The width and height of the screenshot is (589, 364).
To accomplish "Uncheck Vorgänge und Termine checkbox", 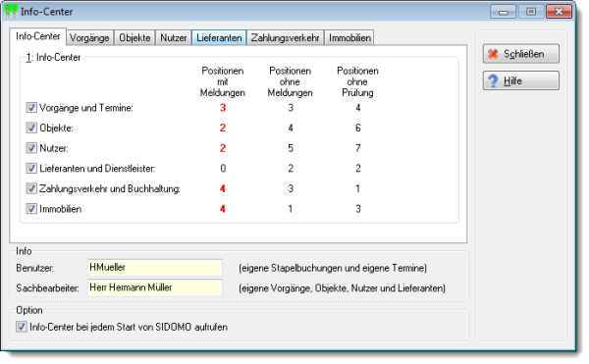I will (x=31, y=108).
